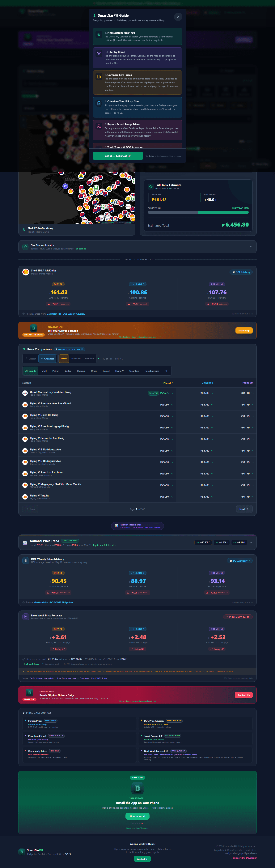Click the Flying V logo in the Taguig row
275x868 pixels.
point(25,497)
